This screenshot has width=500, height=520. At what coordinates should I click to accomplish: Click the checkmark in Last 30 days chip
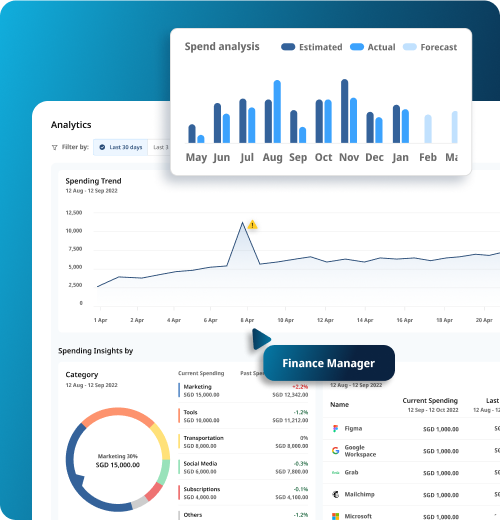[102, 147]
